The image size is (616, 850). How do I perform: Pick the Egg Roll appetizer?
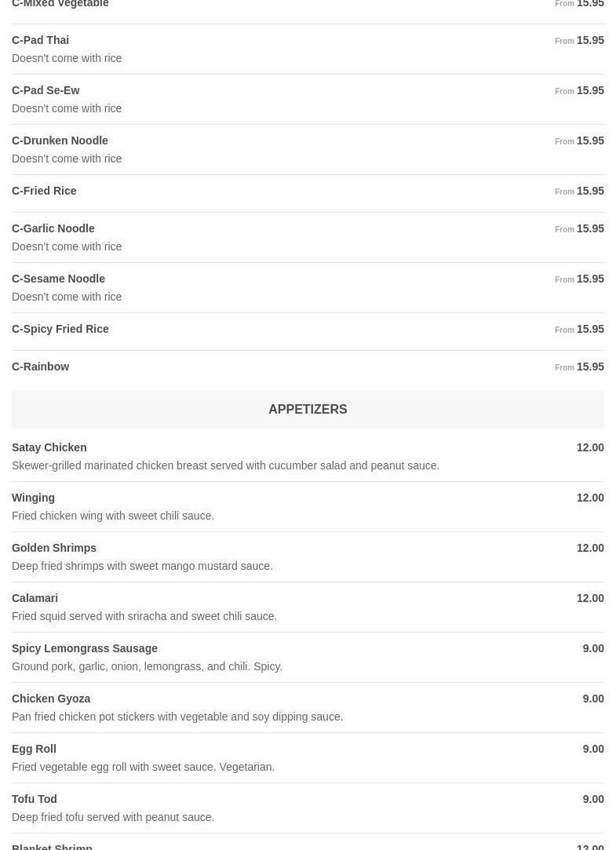pos(34,749)
